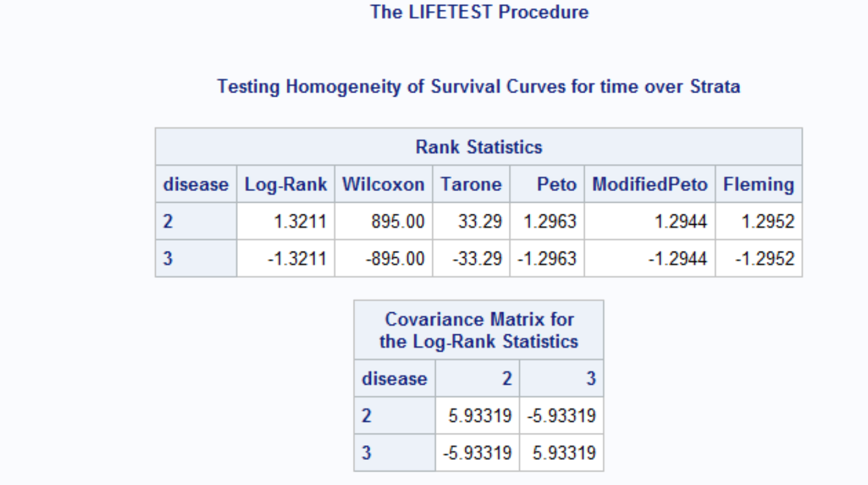Image resolution: width=868 pixels, height=485 pixels.
Task: Click the Covariance Matrix table title
Action: click(479, 330)
